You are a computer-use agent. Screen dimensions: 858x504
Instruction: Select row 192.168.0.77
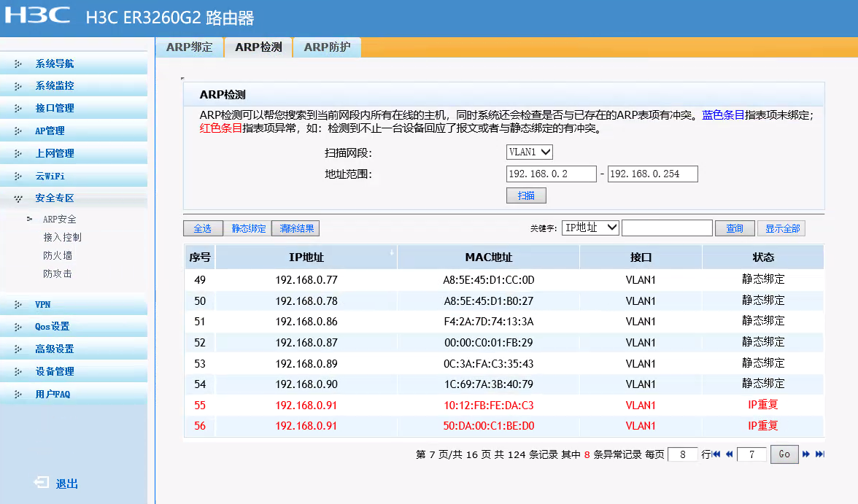503,280
